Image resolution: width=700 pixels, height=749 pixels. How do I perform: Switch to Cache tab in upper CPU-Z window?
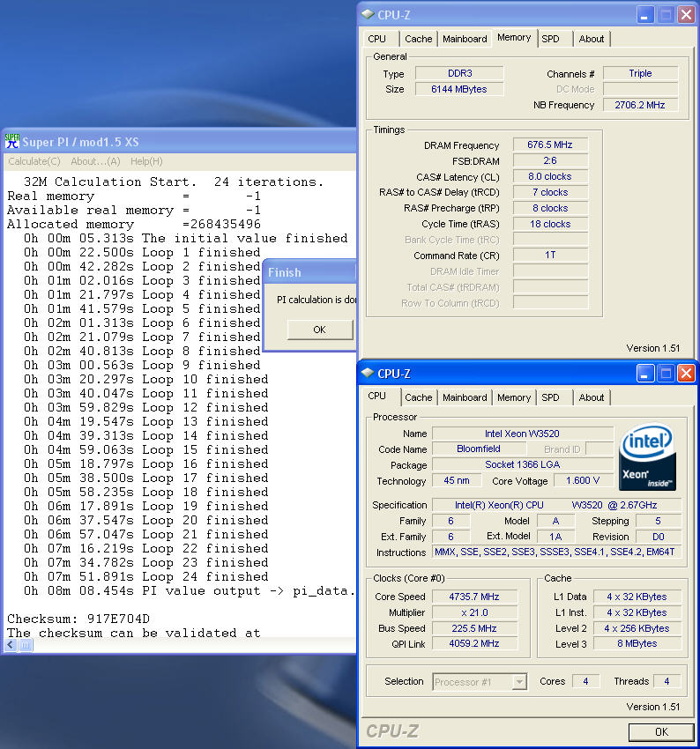coord(419,39)
